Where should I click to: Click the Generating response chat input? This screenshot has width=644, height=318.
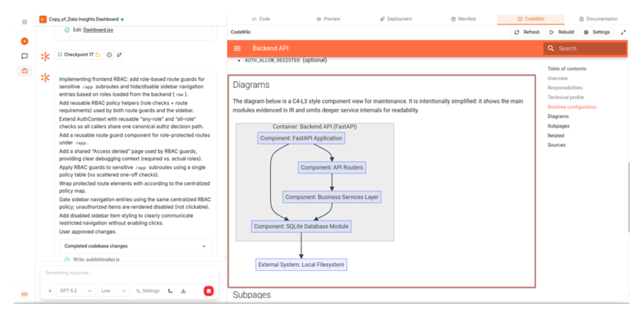point(130,273)
